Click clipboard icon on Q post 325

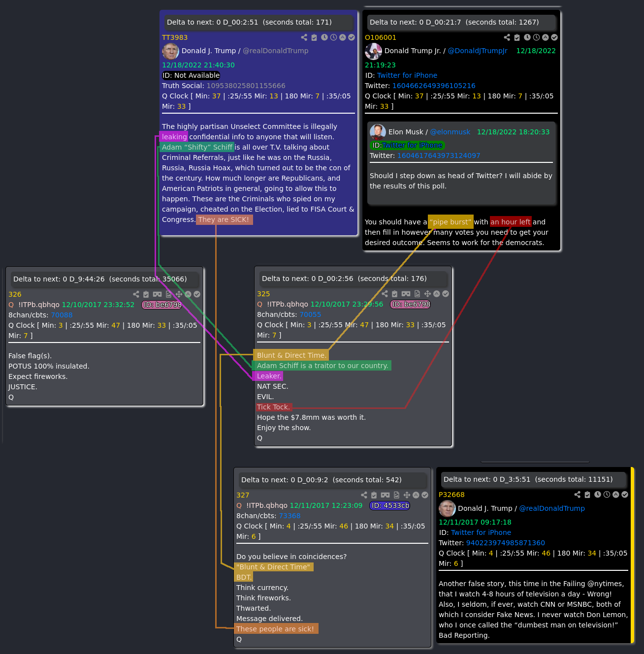point(394,294)
